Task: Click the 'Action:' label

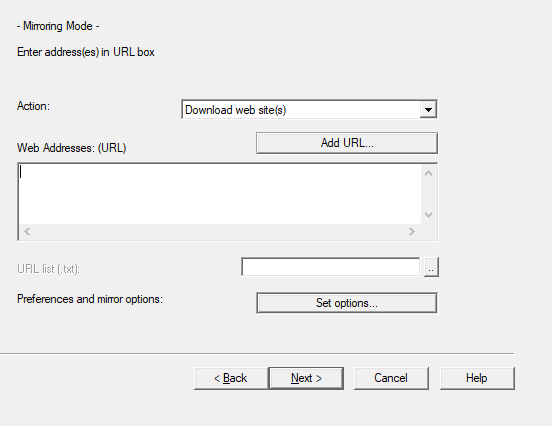Action: pos(33,106)
